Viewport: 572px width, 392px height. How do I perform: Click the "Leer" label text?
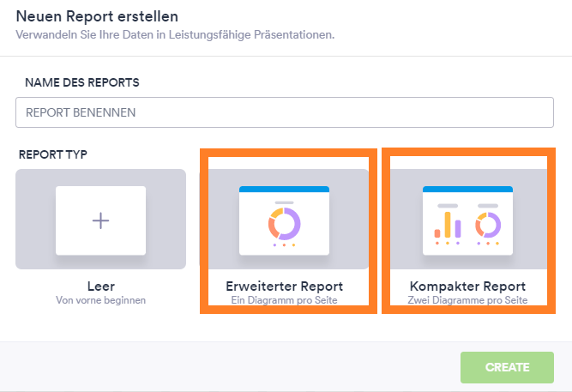click(100, 286)
